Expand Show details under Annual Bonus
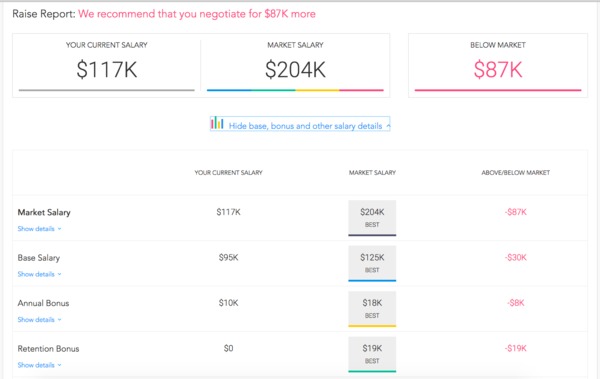This screenshot has height=379, width=600. [x=39, y=320]
